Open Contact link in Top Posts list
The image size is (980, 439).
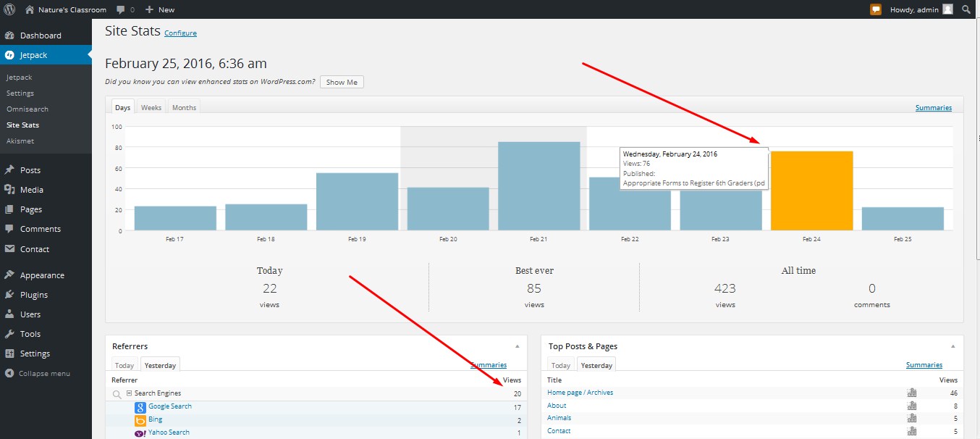[x=559, y=431]
